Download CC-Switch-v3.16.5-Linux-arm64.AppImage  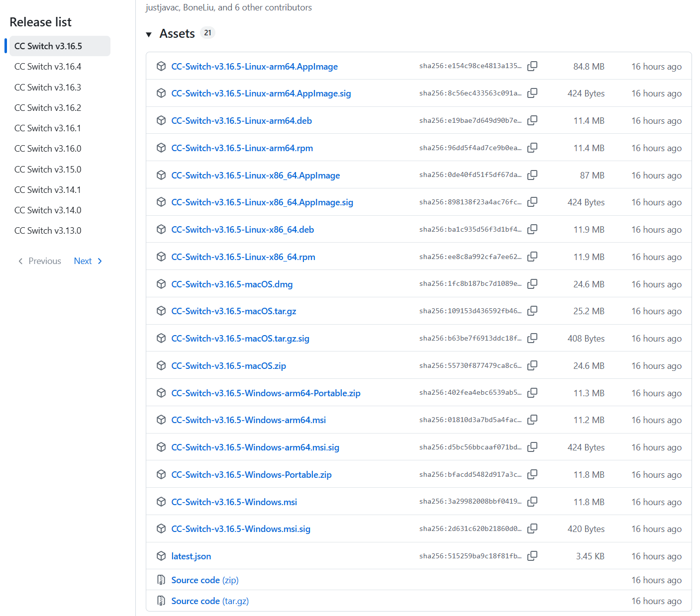point(254,67)
